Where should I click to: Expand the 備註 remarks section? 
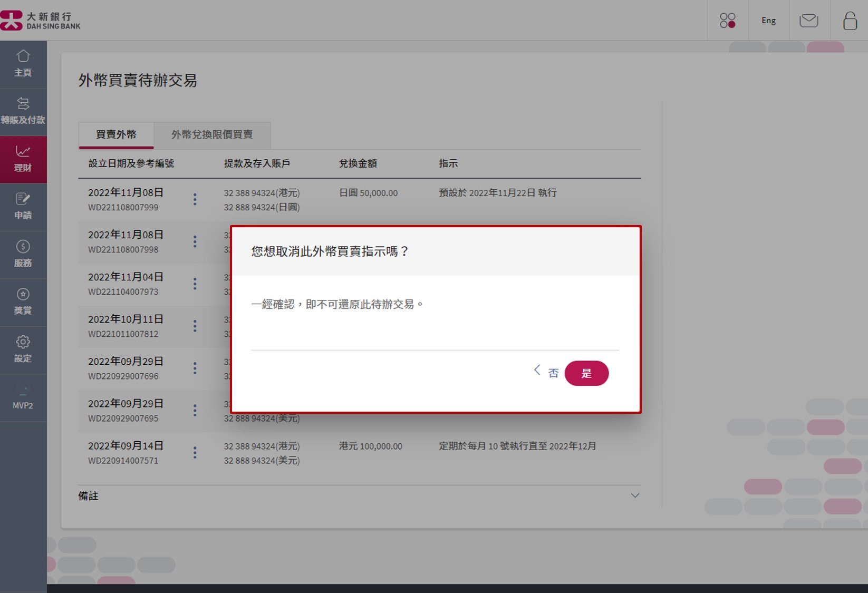coord(634,495)
